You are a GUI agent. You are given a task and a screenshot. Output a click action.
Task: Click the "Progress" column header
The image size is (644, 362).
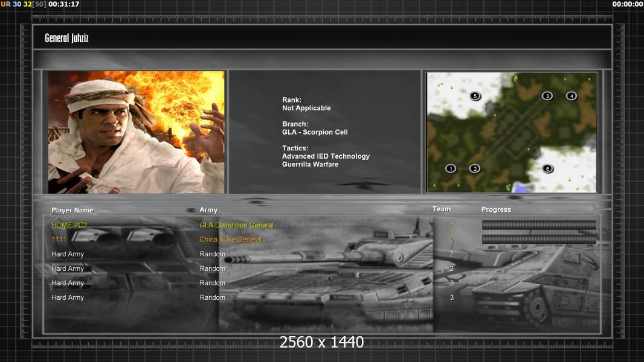496,209
